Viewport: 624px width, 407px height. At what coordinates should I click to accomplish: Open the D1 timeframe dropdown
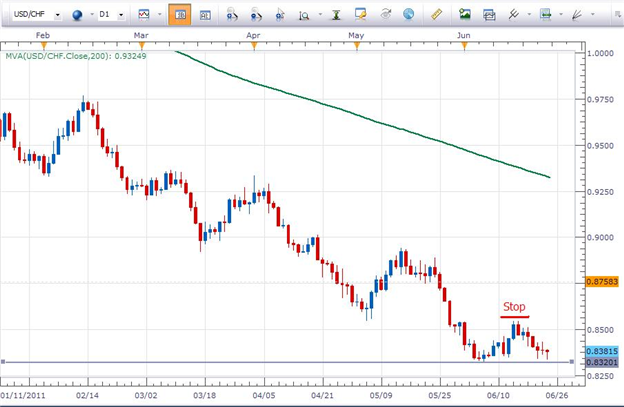point(121,15)
